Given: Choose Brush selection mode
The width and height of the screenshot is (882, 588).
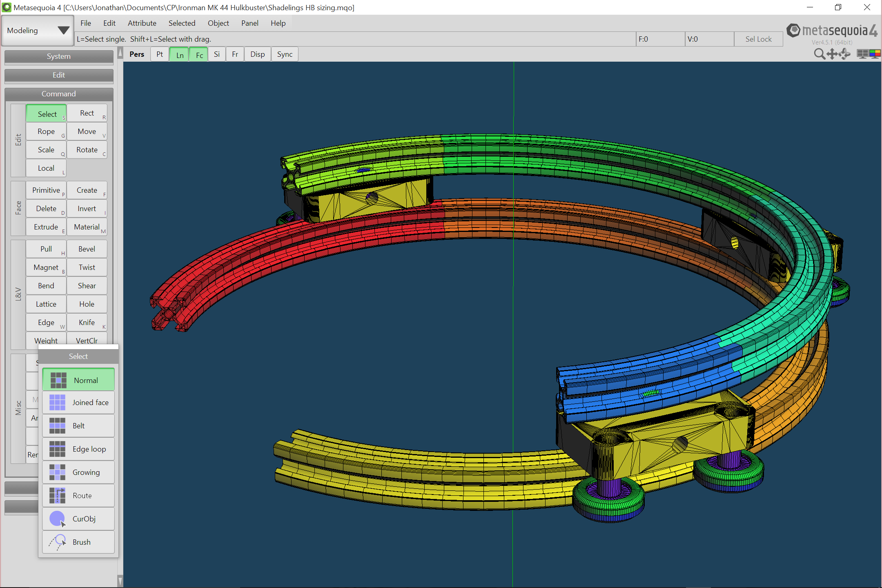Looking at the screenshot, I should pyautogui.click(x=78, y=542).
